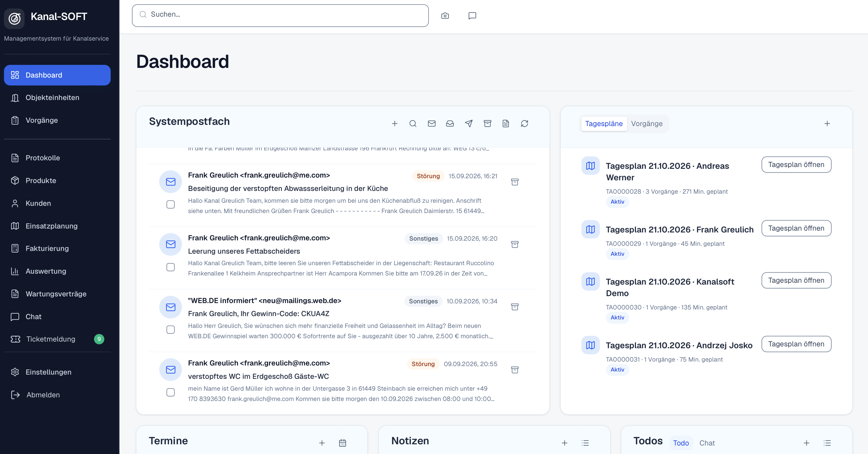Click the document icon in Systempostfach toolbar
The image size is (868, 454).
pos(506,124)
